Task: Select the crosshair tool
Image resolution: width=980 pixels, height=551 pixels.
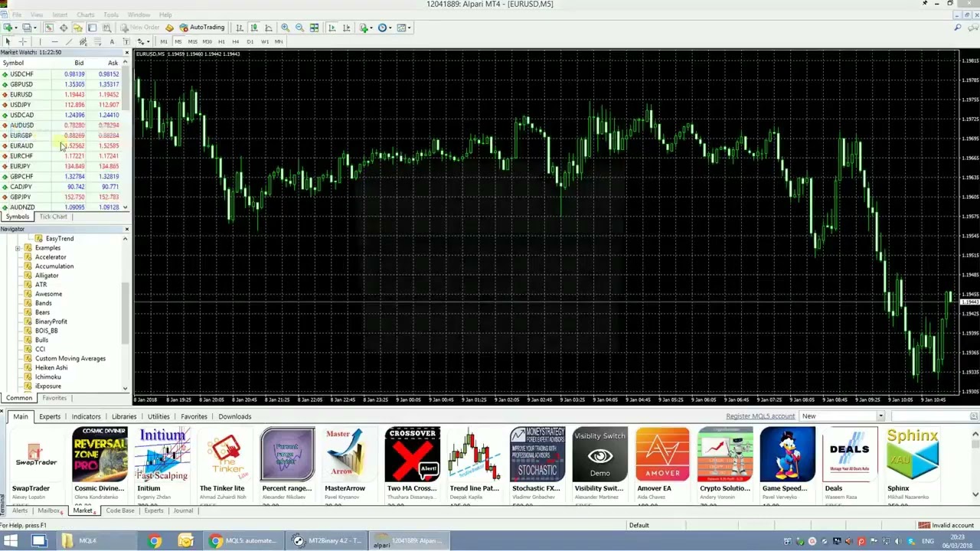Action: 23,41
